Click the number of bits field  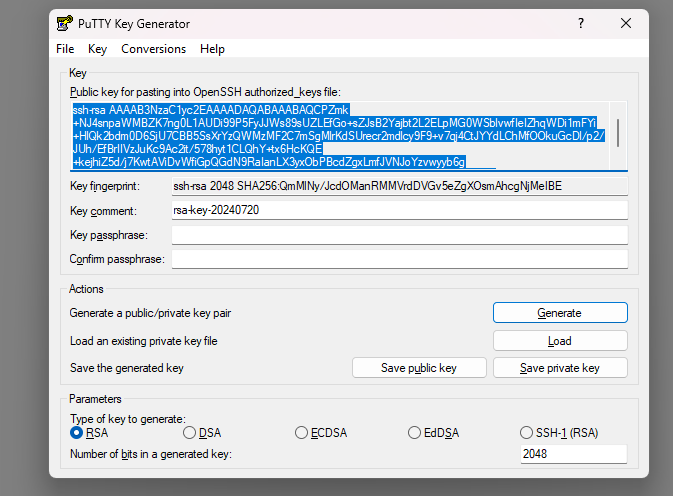(x=574, y=454)
